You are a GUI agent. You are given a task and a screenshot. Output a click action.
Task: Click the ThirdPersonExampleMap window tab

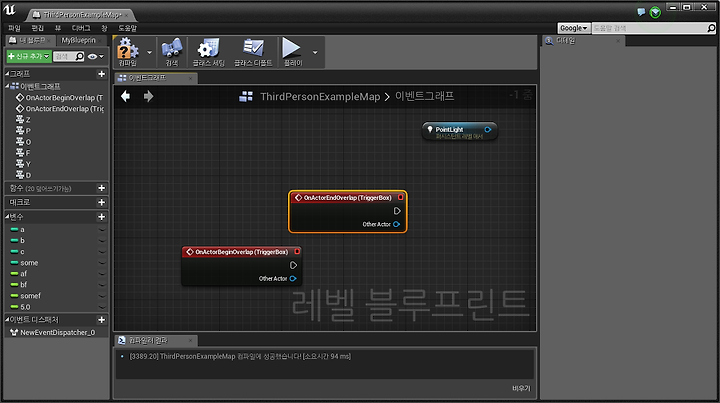pyautogui.click(x=81, y=15)
